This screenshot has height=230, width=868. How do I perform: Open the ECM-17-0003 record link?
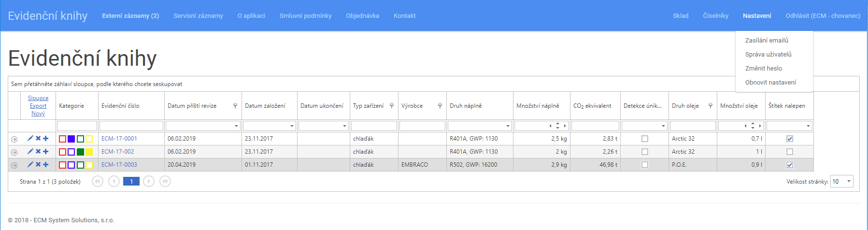click(x=119, y=165)
